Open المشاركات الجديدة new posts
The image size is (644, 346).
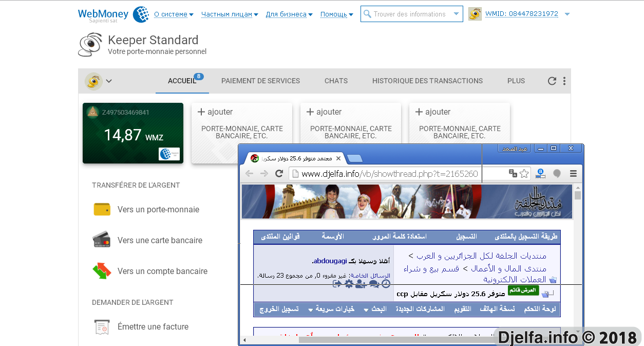point(420,309)
